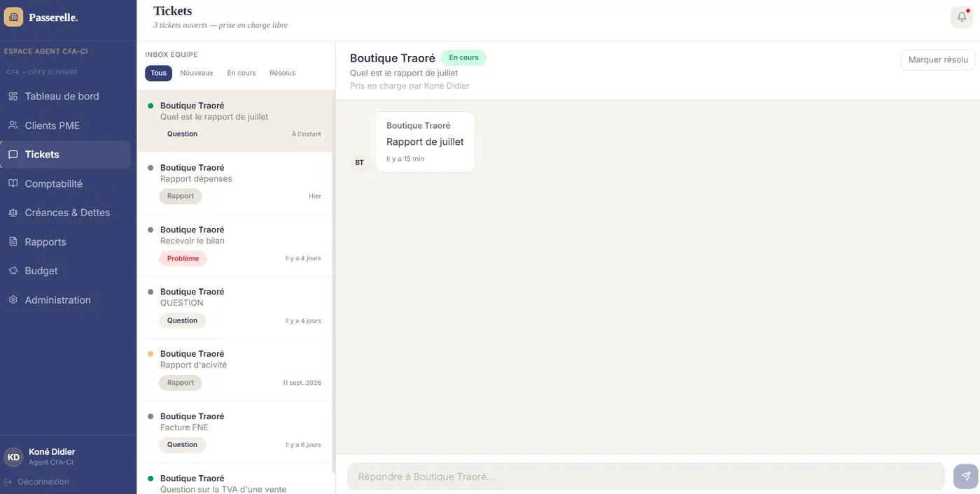The width and height of the screenshot is (980, 494).
Task: Select the 'Recevoir le bilan' ticket
Action: [234, 246]
